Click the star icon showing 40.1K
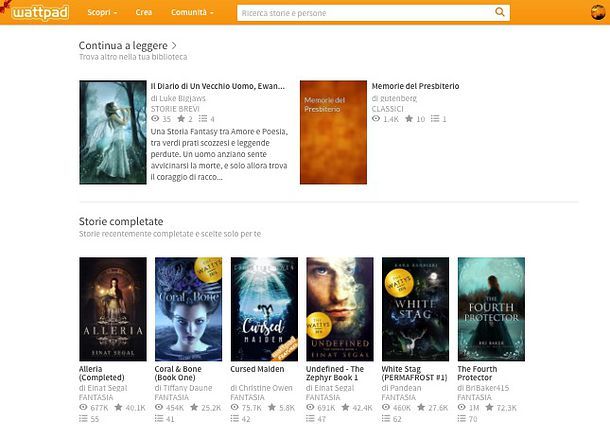610x439 pixels. coord(118,407)
